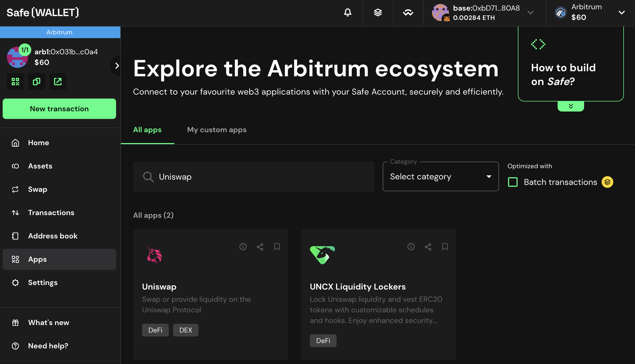Click the How to build on Safe expander

pyautogui.click(x=570, y=106)
